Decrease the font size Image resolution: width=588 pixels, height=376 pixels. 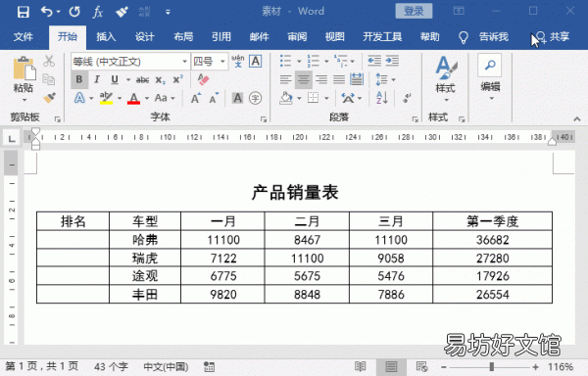pyautogui.click(x=214, y=99)
